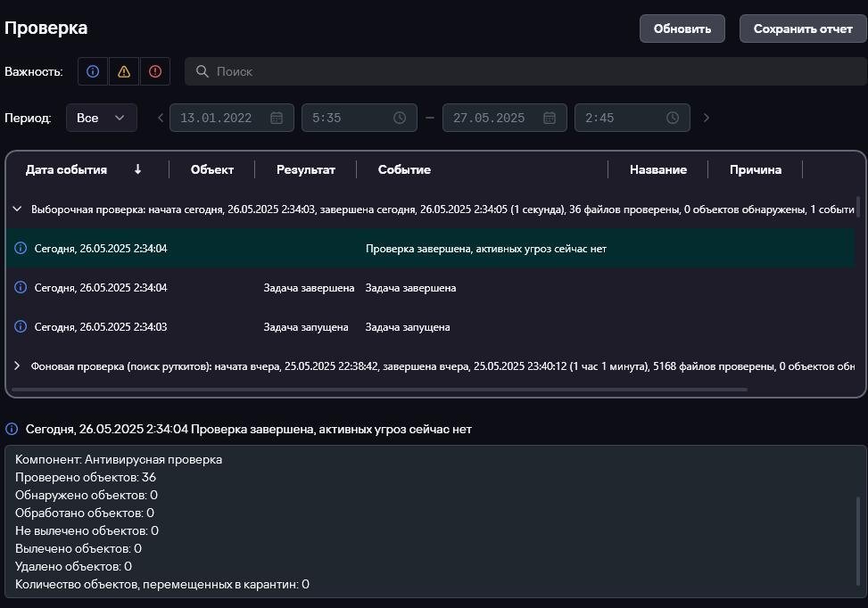This screenshot has height=608, width=868.
Task: Sort by Название column header
Action: 658,170
